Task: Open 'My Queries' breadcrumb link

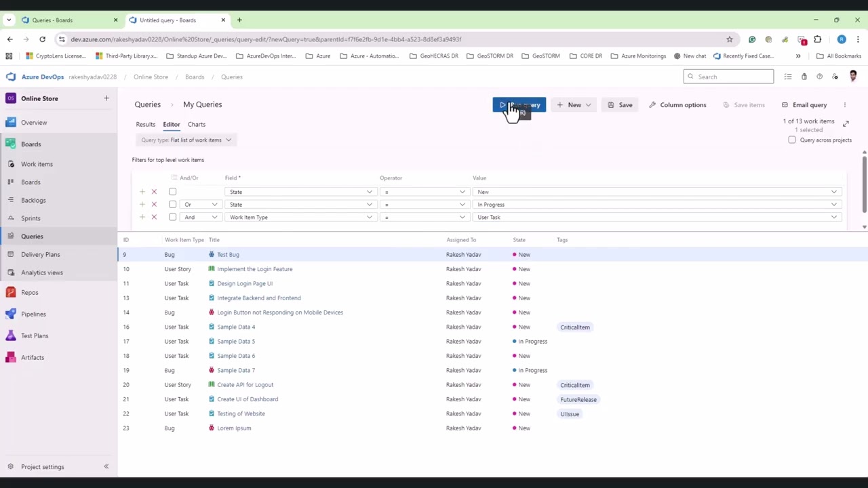Action: (202, 105)
